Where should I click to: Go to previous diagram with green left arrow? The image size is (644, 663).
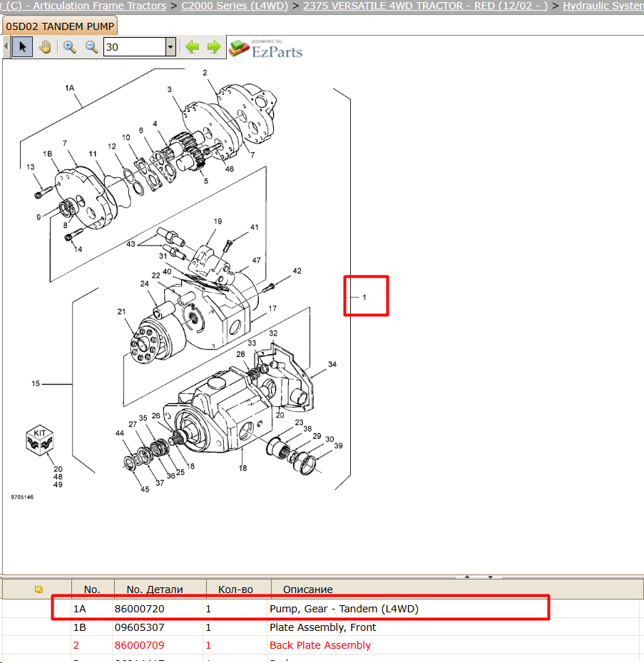tap(193, 46)
